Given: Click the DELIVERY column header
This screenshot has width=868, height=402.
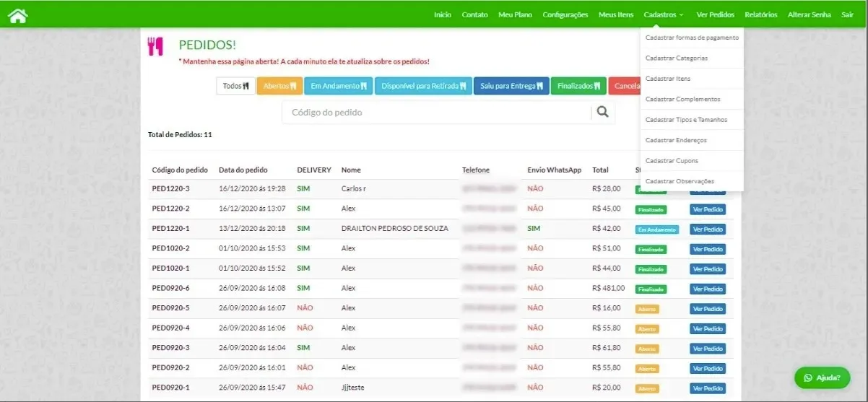Looking at the screenshot, I should [314, 170].
